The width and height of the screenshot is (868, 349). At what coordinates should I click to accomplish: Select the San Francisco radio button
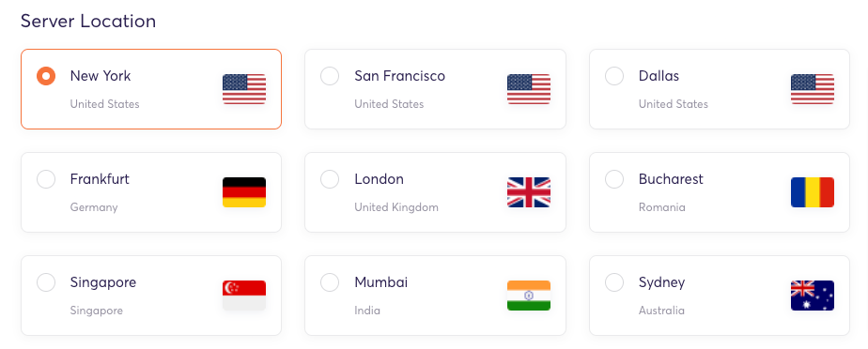click(330, 76)
